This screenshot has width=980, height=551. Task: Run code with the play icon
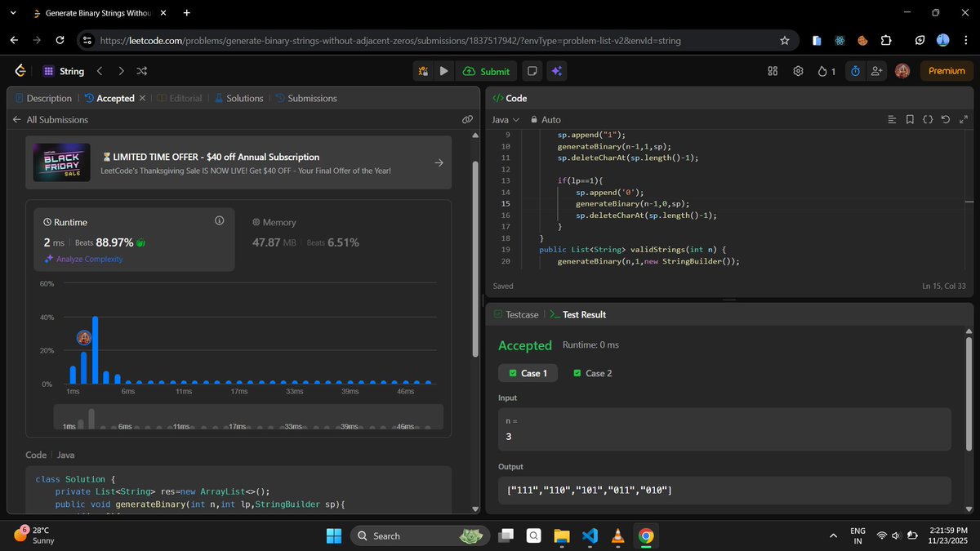(x=443, y=71)
